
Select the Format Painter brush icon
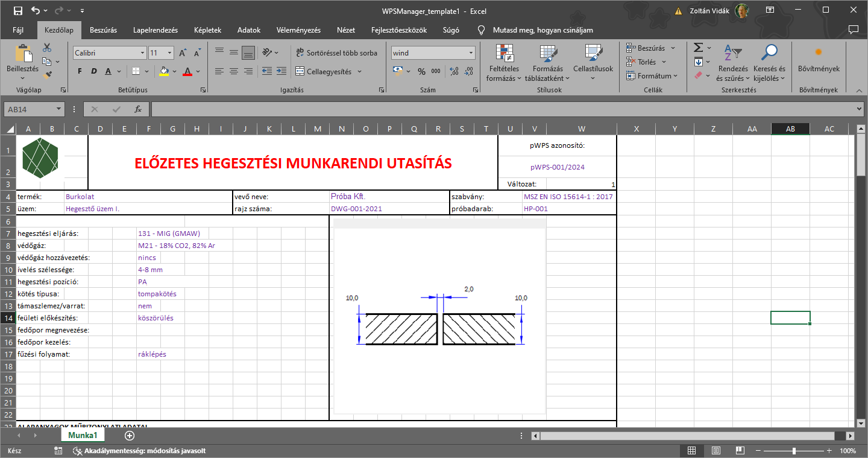point(47,75)
